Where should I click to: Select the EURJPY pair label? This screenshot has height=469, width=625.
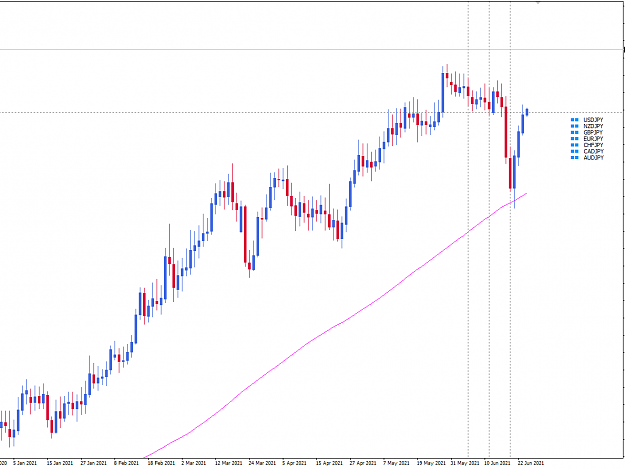click(x=593, y=139)
